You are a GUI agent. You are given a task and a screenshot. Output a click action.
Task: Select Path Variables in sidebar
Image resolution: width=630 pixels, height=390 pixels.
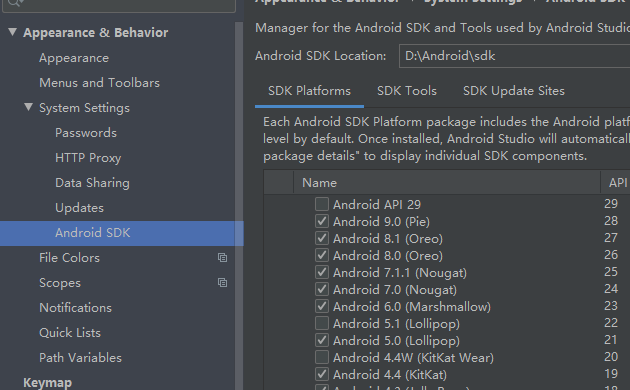[80, 357]
